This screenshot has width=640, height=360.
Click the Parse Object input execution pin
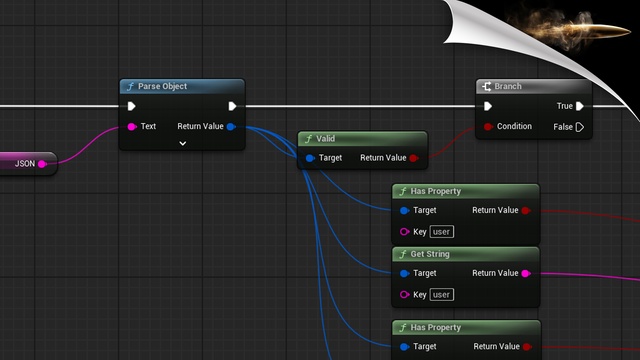(131, 106)
